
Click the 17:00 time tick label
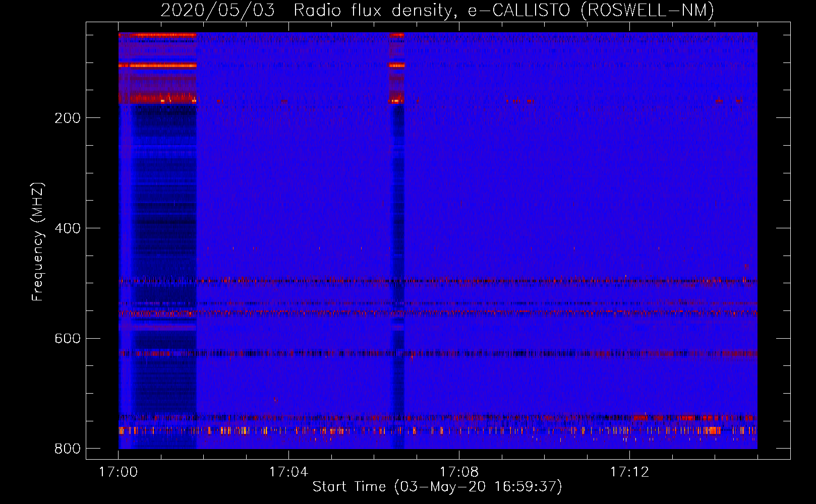[x=119, y=472]
